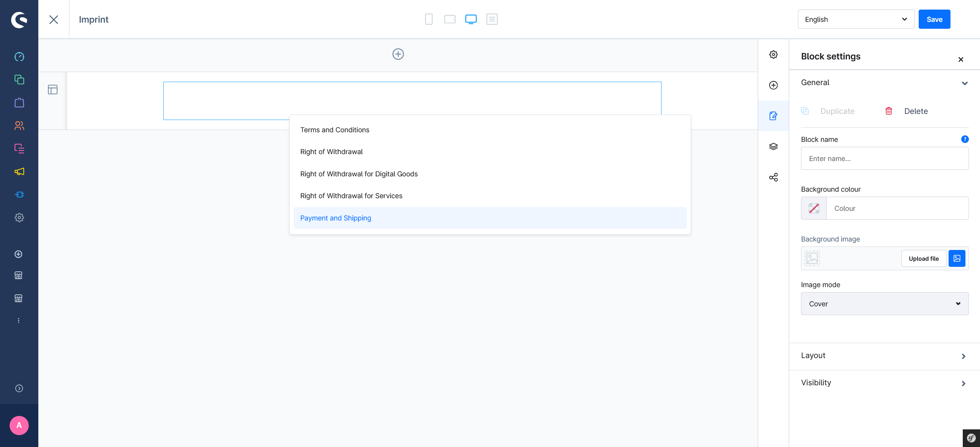
Task: Add section with top plus circle
Action: (398, 54)
